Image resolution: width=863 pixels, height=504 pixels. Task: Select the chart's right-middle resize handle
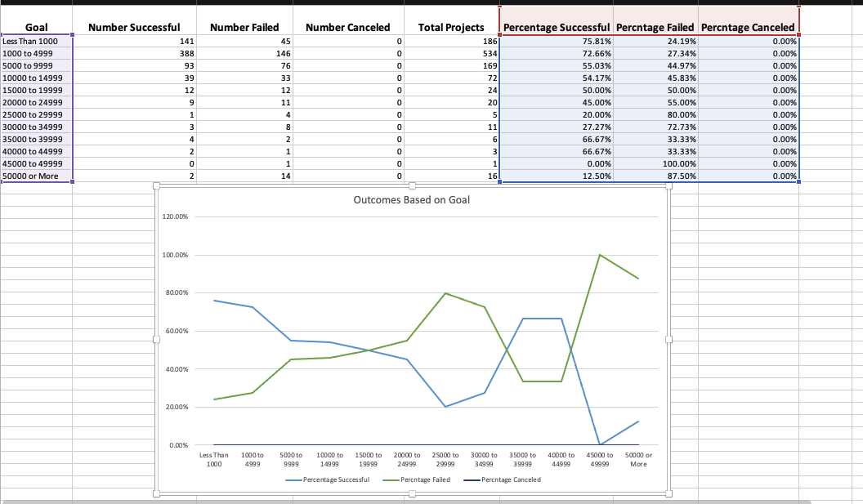[668, 340]
